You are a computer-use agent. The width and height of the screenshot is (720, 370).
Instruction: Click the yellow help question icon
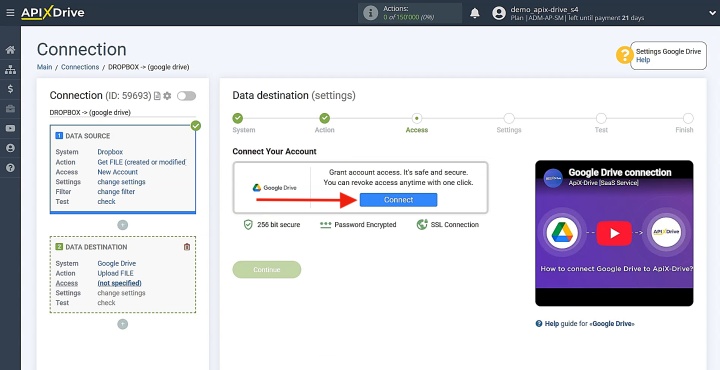(624, 56)
